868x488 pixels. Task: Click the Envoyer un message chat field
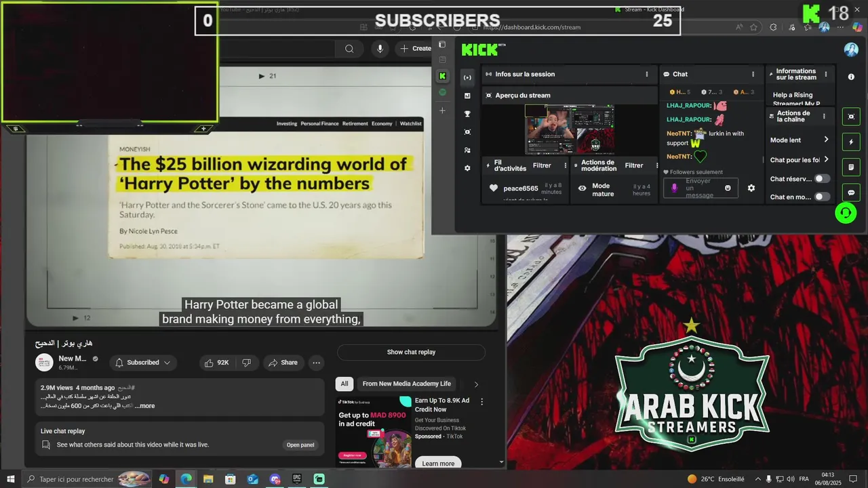pos(701,188)
